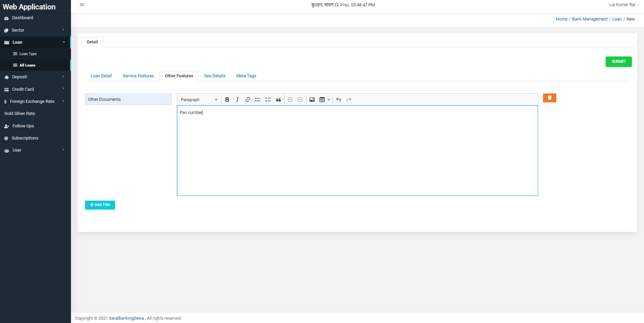The height and width of the screenshot is (323, 644).
Task: Apply block quote formatting
Action: point(278,99)
